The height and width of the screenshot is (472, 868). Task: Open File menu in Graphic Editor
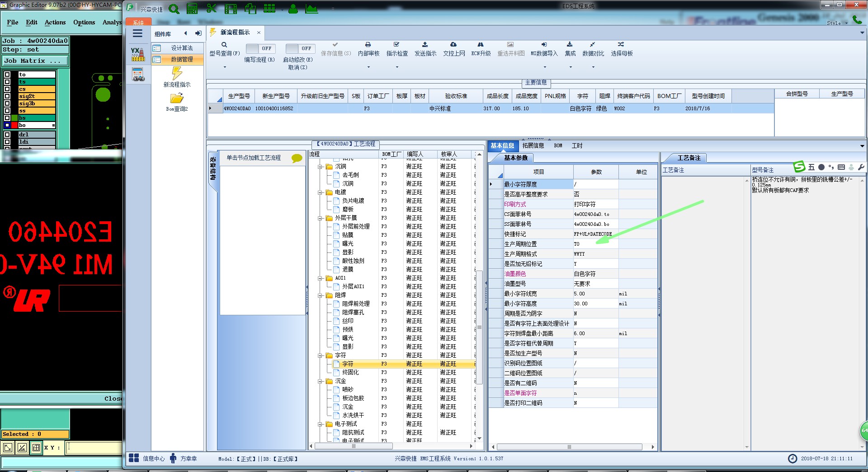pyautogui.click(x=13, y=22)
